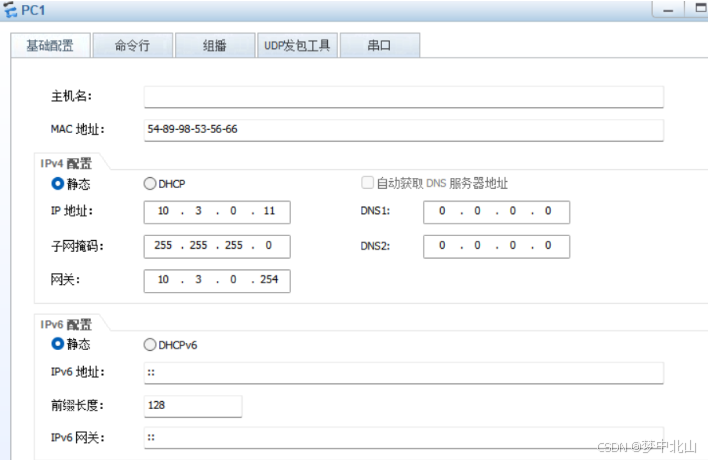Screen dimensions: 708x460
Task: Open the 组播 tab
Action: [x=215, y=45]
